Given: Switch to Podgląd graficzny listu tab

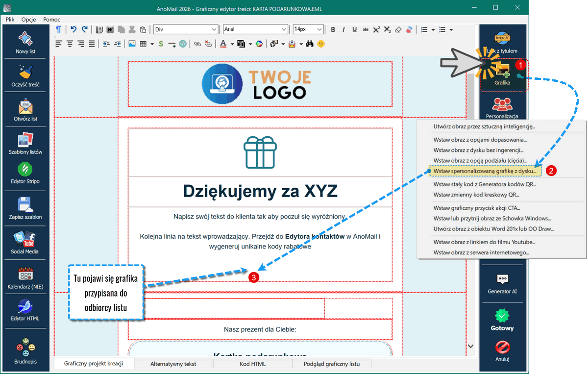Looking at the screenshot, I should 332,364.
